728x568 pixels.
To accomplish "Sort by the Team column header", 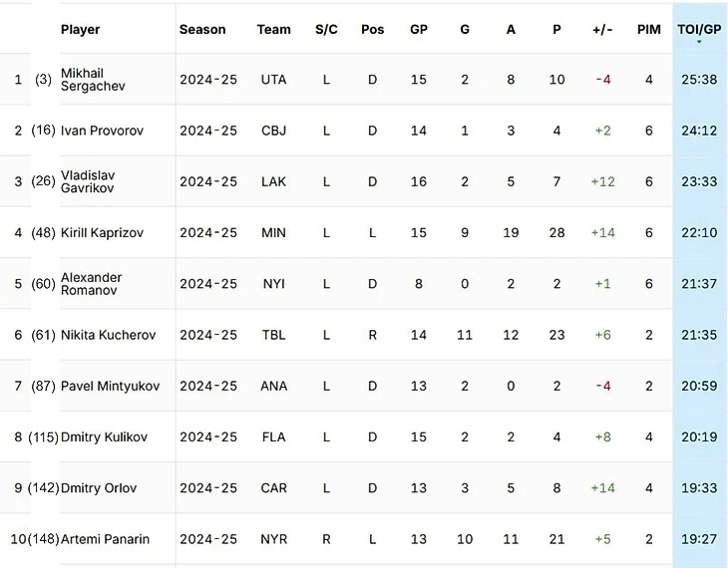I will [273, 30].
